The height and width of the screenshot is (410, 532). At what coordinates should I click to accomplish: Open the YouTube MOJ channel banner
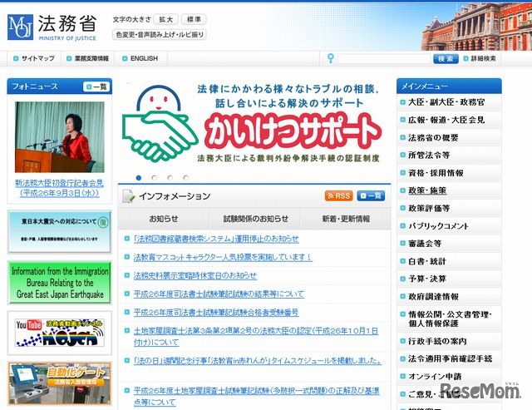click(60, 333)
